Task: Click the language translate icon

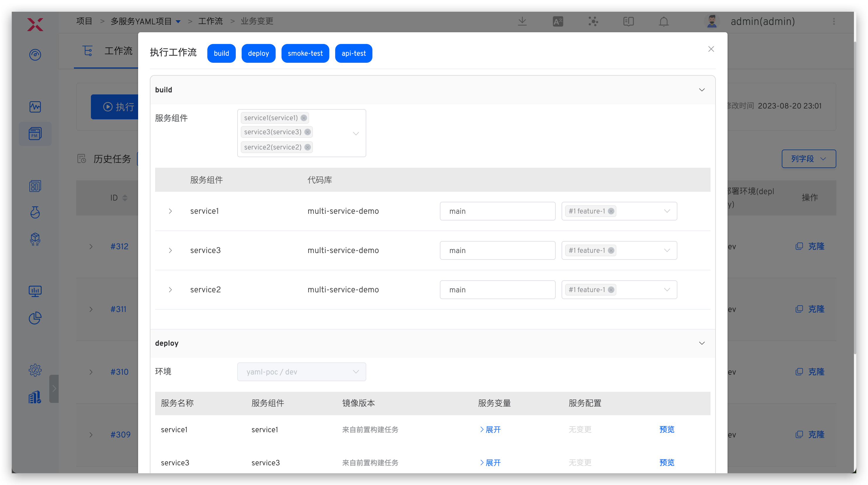Action: tap(558, 22)
